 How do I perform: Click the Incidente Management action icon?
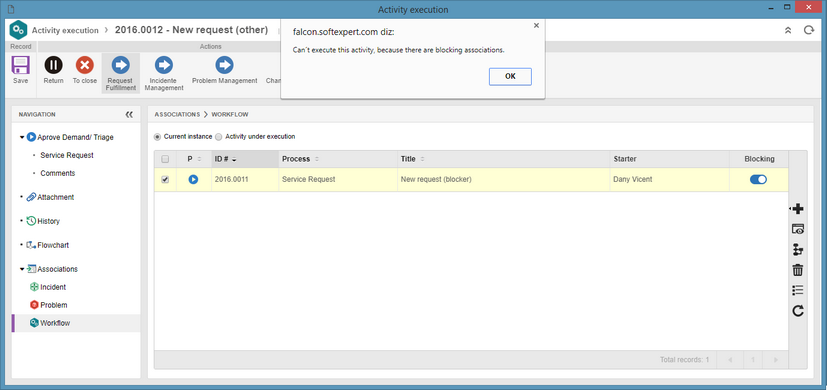164,65
